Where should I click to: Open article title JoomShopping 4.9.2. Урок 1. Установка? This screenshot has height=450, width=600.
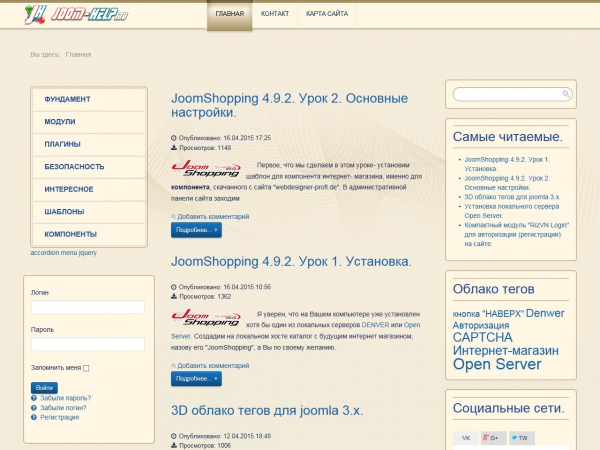point(291,262)
